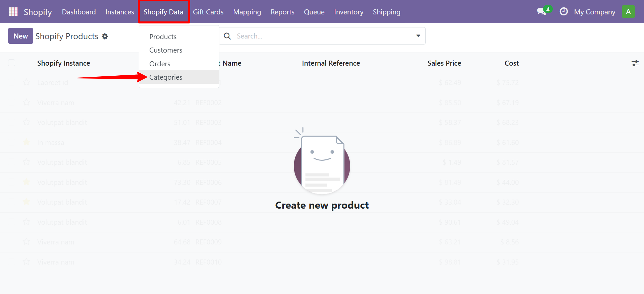
Task: Select Categories from the dropdown
Action: [x=179, y=77]
